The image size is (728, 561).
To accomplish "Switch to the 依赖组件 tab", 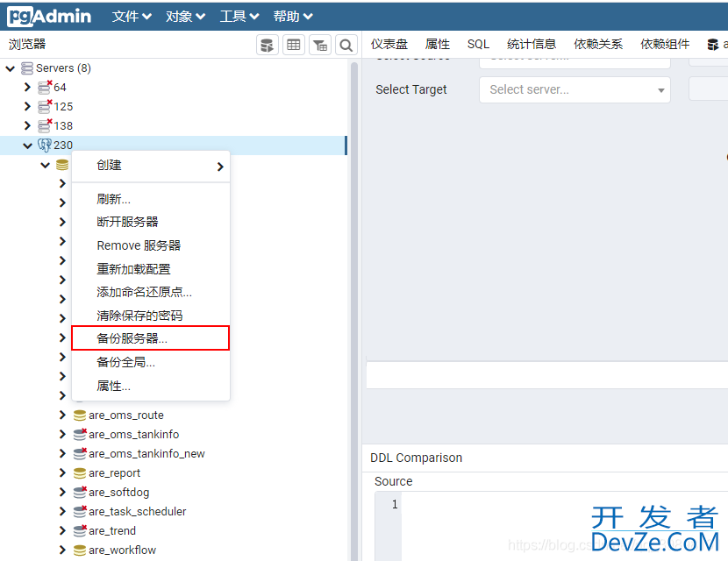I will (x=665, y=44).
